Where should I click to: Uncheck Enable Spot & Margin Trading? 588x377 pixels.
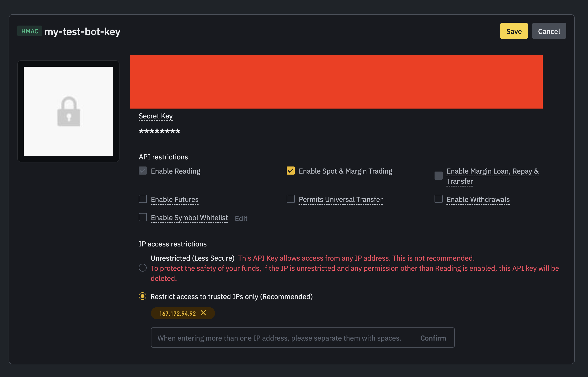tap(290, 171)
